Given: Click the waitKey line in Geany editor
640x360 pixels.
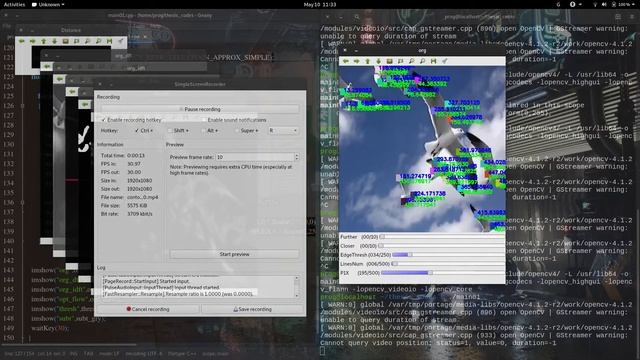Looking at the screenshot, I should pos(50,328).
